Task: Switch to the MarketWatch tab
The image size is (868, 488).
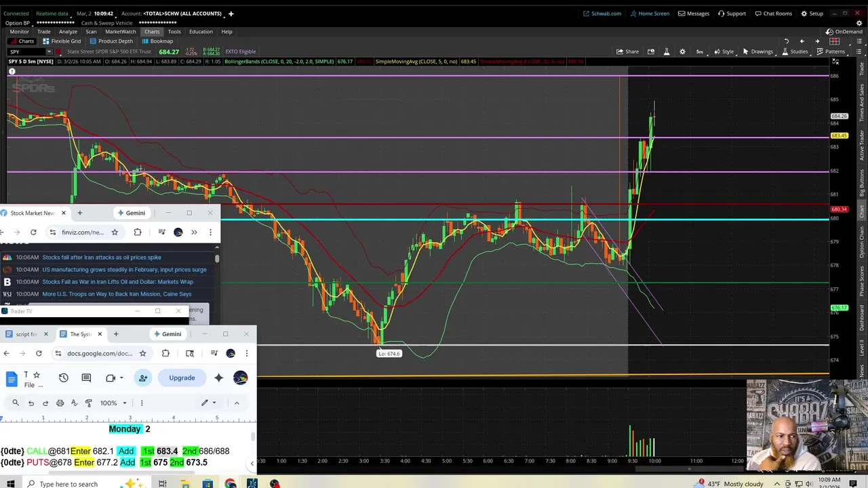Action: (x=120, y=32)
